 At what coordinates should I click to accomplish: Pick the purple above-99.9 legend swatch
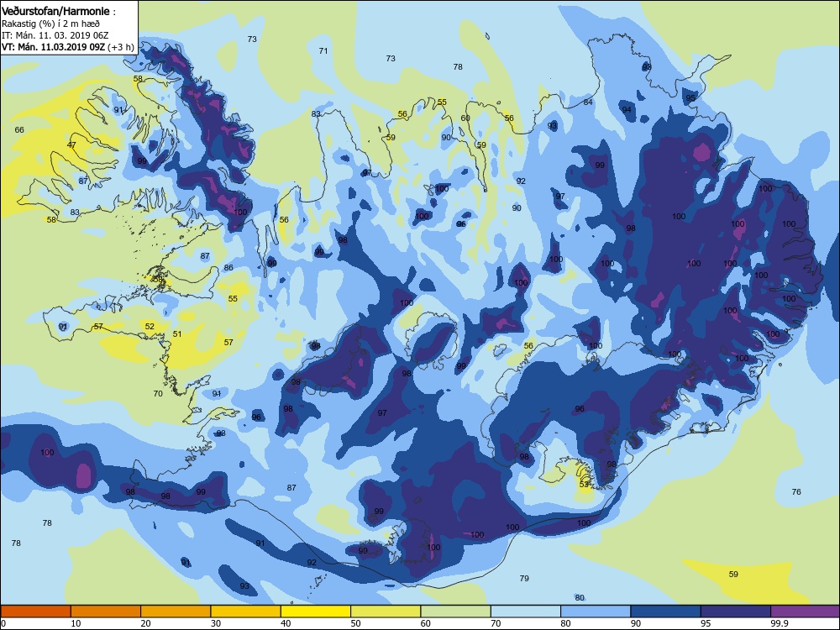tap(806, 612)
